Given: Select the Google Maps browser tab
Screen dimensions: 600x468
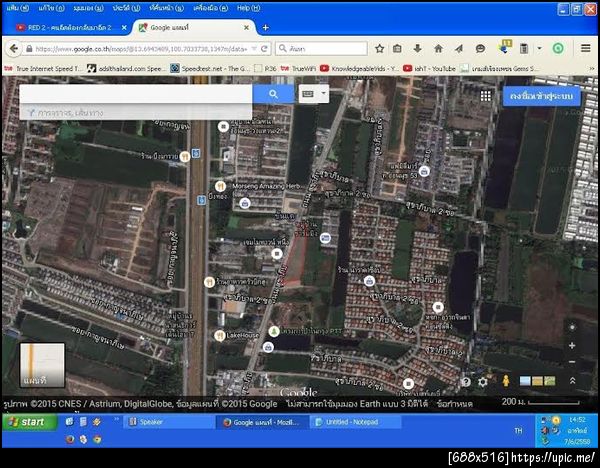Looking at the screenshot, I should click(x=193, y=28).
